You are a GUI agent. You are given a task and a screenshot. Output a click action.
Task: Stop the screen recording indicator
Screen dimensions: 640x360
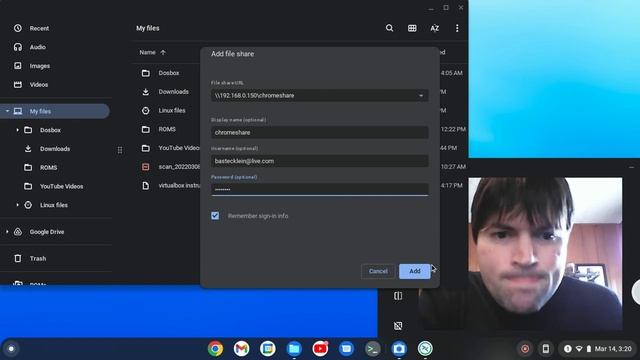pyautogui.click(x=525, y=349)
